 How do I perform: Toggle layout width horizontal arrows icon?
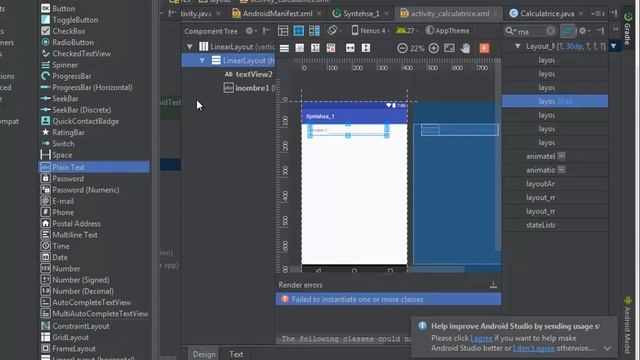click(350, 48)
